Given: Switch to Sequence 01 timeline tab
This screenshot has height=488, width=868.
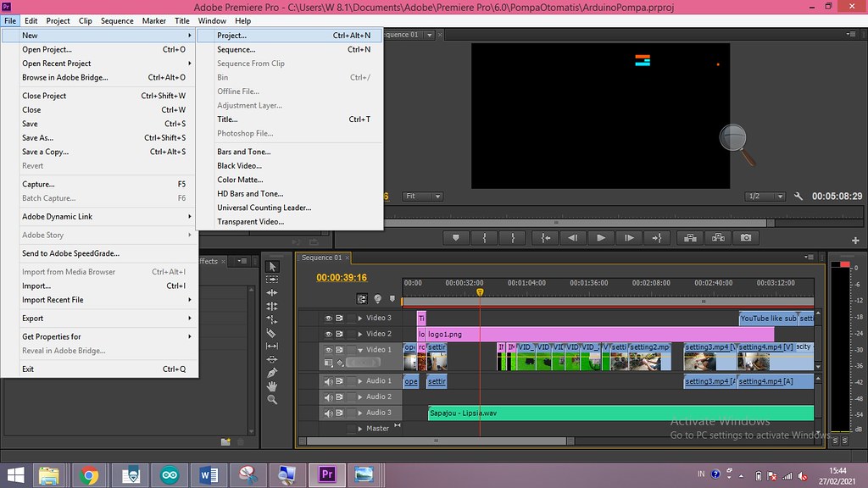Looking at the screenshot, I should (x=321, y=258).
